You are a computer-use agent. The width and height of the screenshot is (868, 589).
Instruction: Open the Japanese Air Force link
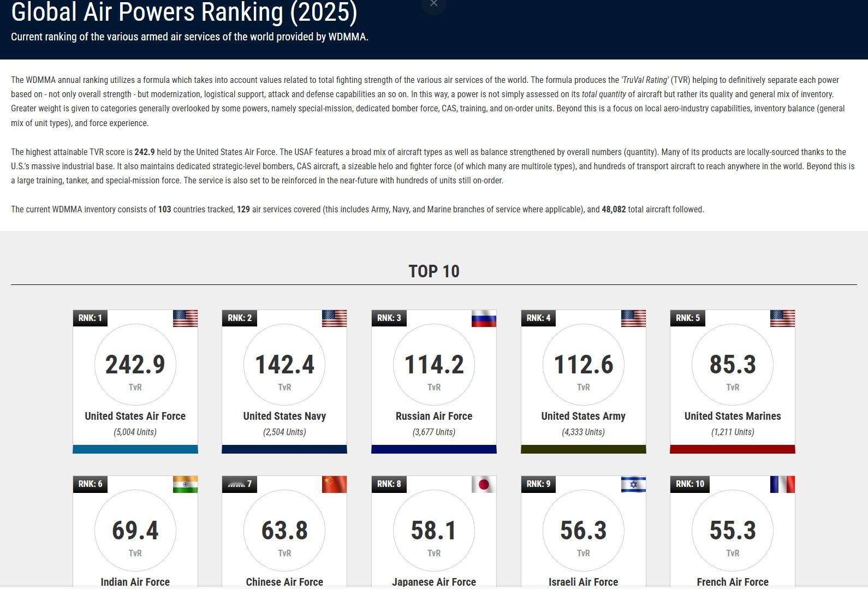434,582
